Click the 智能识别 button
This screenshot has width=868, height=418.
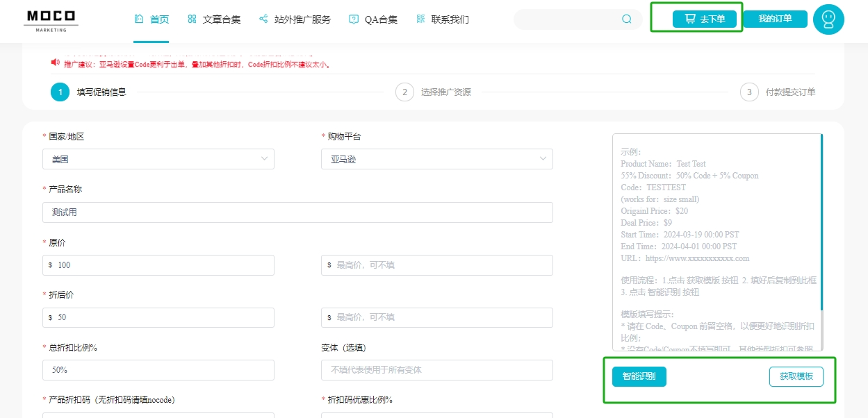639,376
